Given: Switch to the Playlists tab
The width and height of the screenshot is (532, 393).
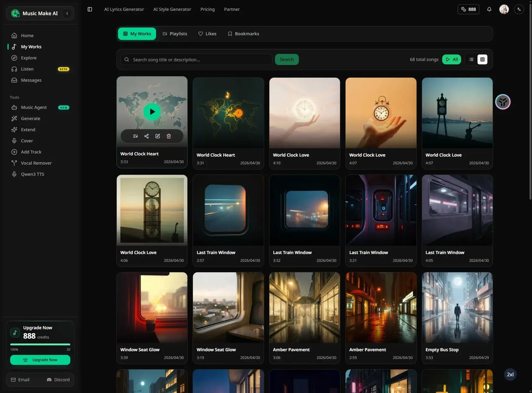Looking at the screenshot, I should click(x=175, y=34).
